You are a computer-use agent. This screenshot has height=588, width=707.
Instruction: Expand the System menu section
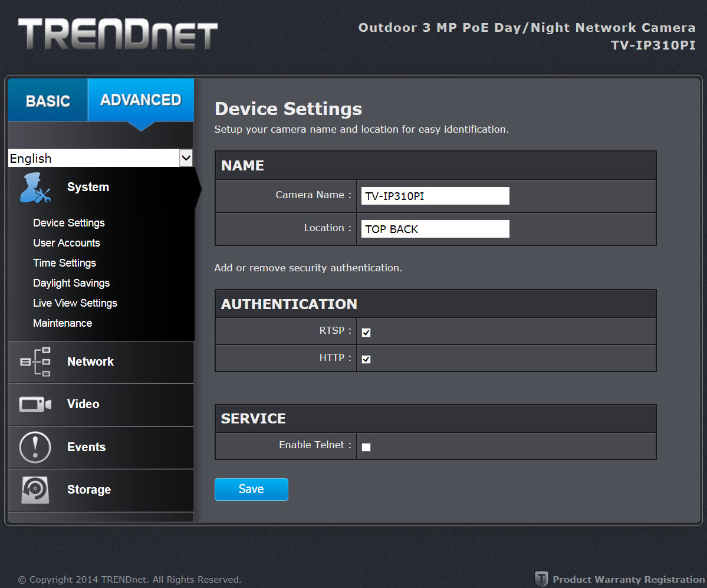[x=101, y=187]
